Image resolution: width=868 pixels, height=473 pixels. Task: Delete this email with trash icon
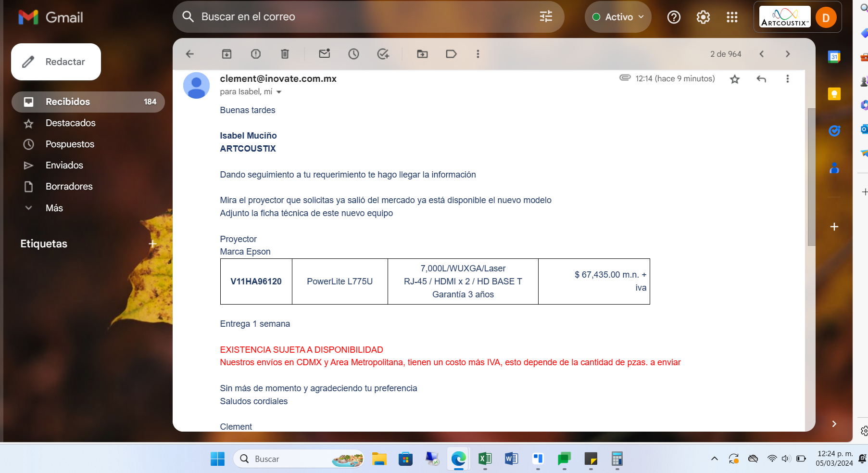pyautogui.click(x=285, y=54)
